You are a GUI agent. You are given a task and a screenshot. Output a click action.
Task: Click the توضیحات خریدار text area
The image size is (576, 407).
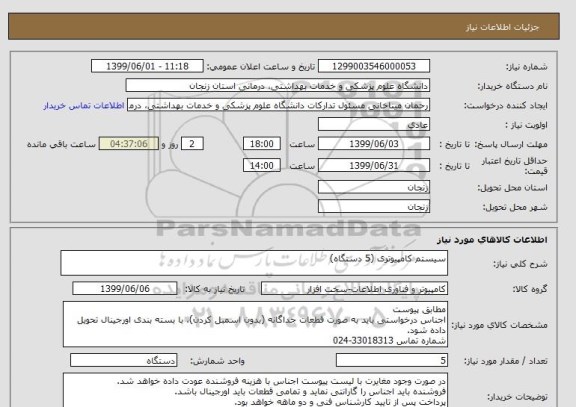click(x=255, y=390)
